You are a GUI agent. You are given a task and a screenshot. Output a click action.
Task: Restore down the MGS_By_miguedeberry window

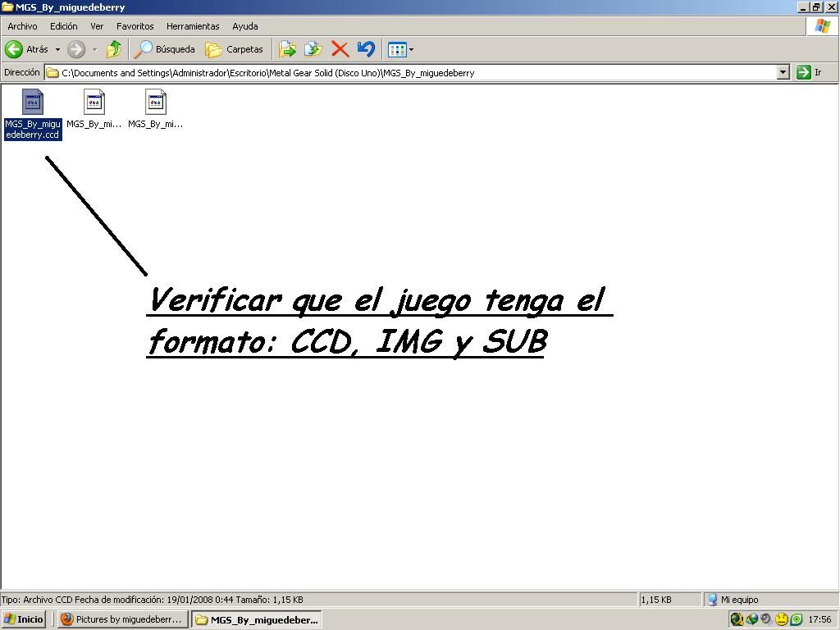(x=816, y=7)
